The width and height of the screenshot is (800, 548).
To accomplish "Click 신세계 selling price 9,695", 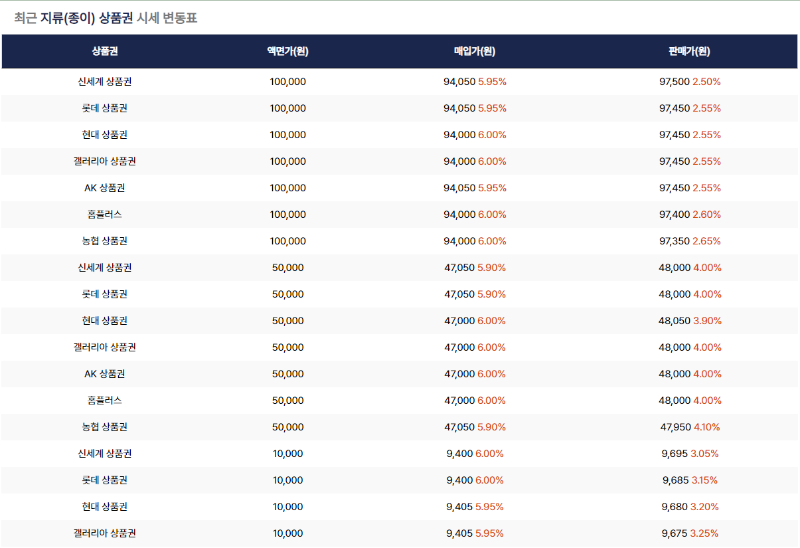I will (x=674, y=453).
